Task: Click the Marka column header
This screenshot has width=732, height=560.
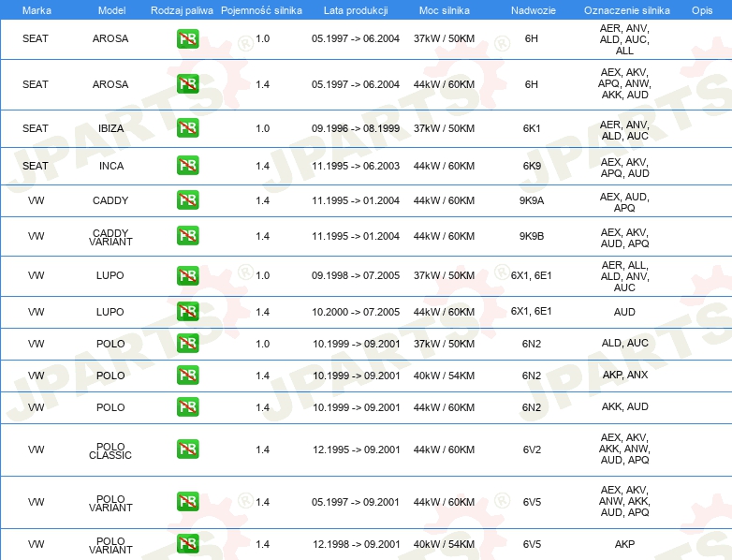Action: pyautogui.click(x=37, y=10)
